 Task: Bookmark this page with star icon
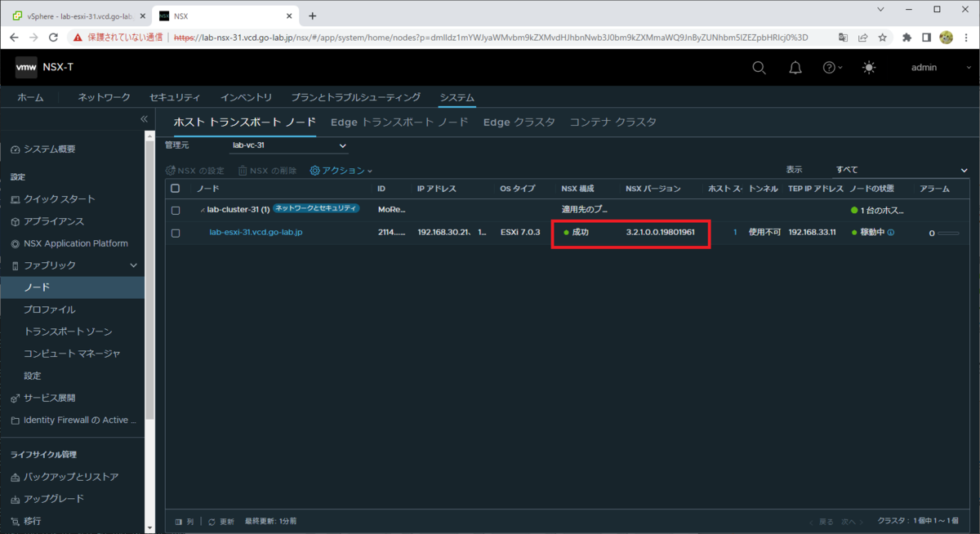(883, 38)
